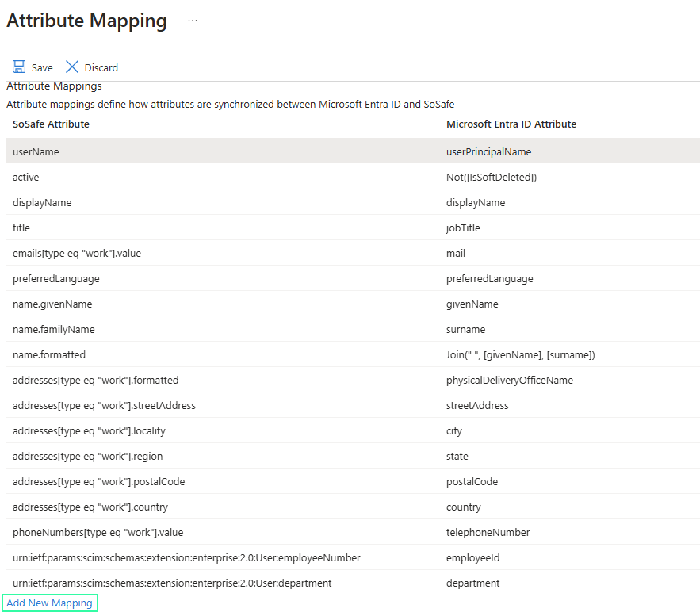The height and width of the screenshot is (616, 700).
Task: Select the active attribute mapping
Action: point(26,177)
